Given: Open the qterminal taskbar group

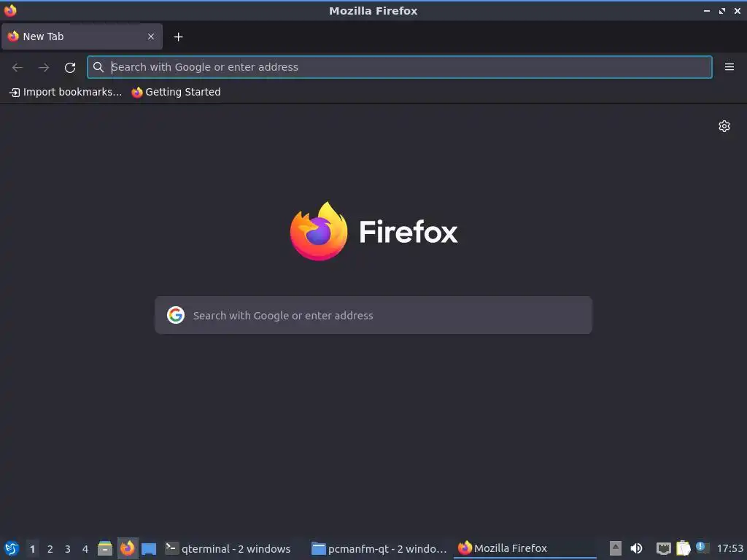Looking at the screenshot, I should coord(228,548).
